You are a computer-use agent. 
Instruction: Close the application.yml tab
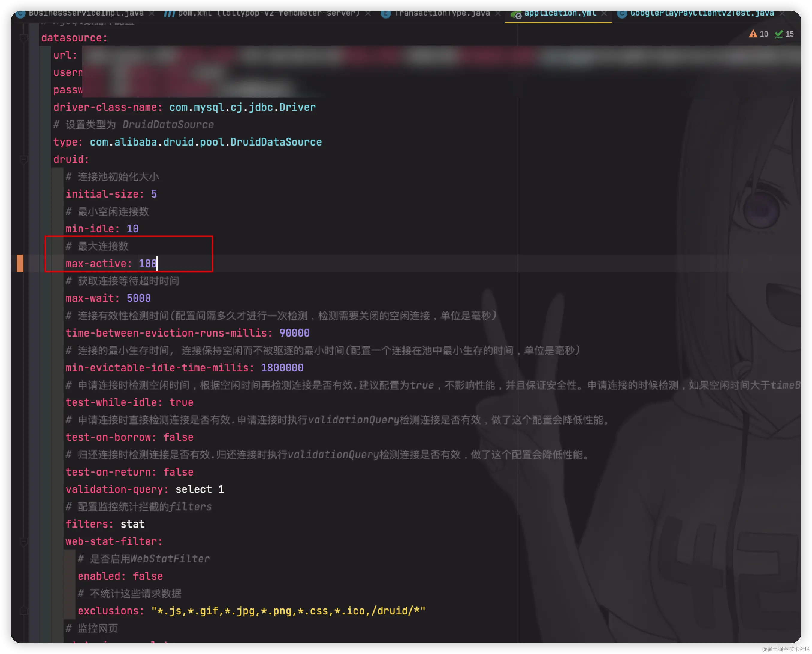coord(604,13)
